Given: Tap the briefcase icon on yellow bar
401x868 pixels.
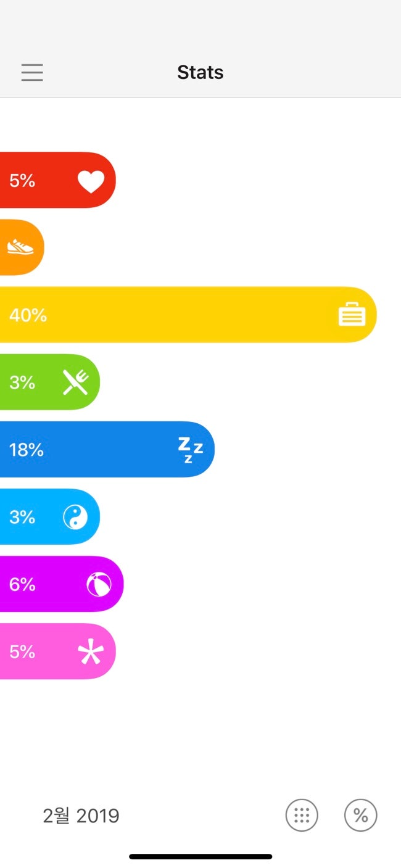Looking at the screenshot, I should pyautogui.click(x=352, y=315).
